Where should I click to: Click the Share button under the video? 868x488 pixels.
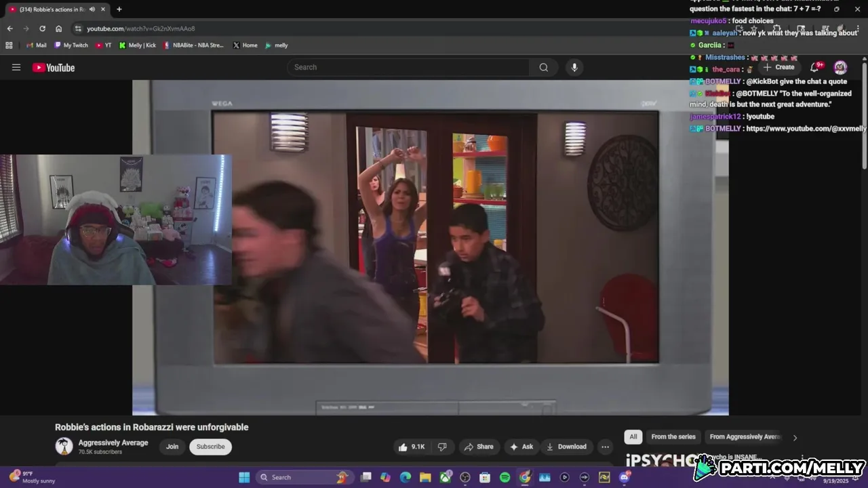479,447
